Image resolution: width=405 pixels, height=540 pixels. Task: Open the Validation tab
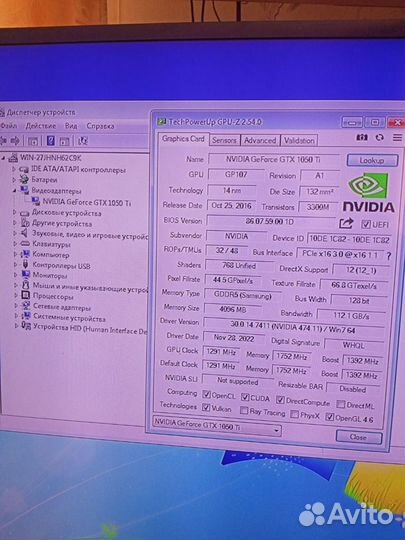(299, 141)
